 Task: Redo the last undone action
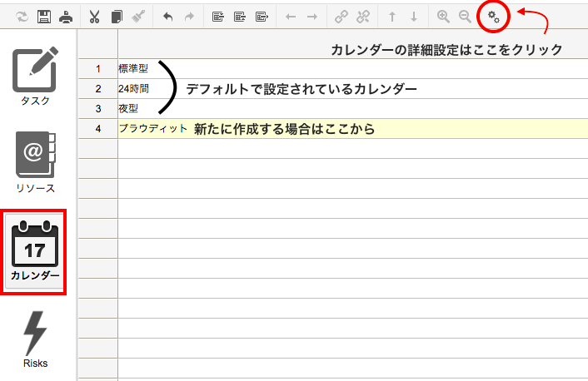(189, 17)
